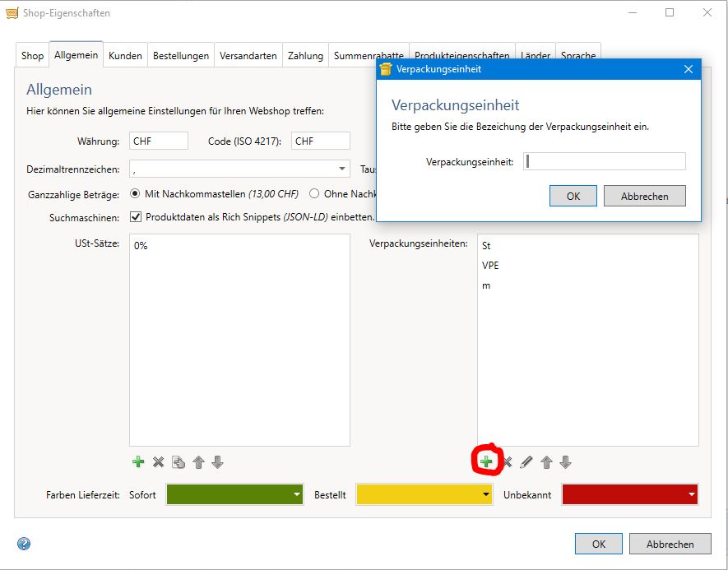The height and width of the screenshot is (570, 728).
Task: Select VPE in Verpackungseinheiten list
Action: (587, 266)
